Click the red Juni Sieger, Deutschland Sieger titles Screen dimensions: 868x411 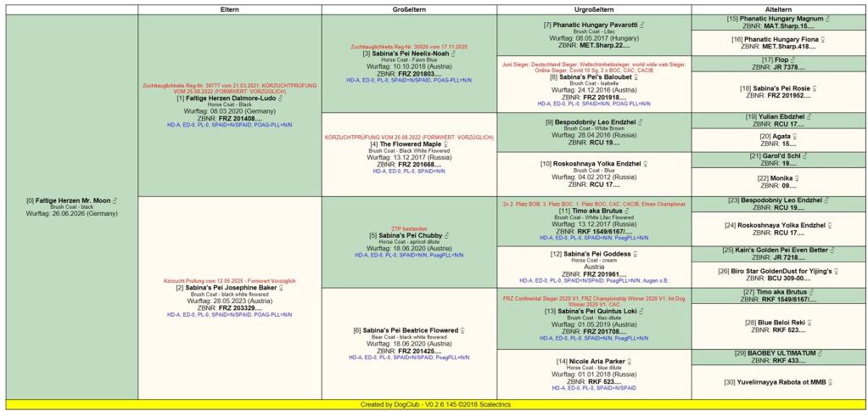[x=594, y=67]
